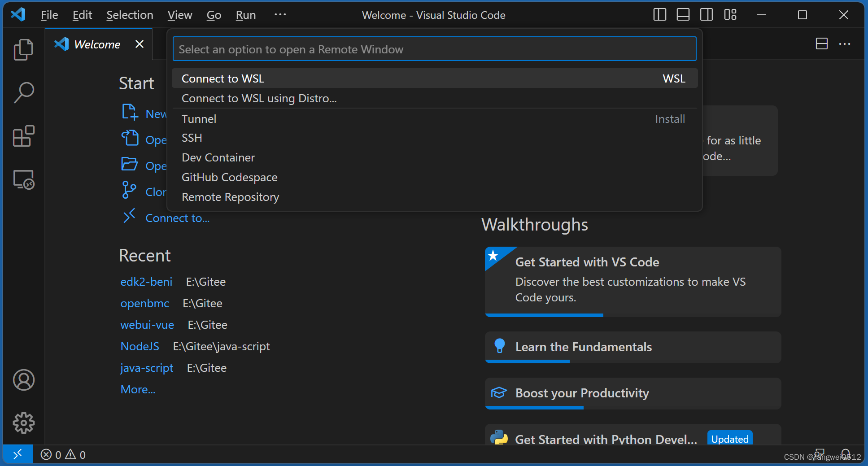Toggle the primary side bar layout icon
Image resolution: width=868 pixels, height=466 pixels.
pos(659,15)
